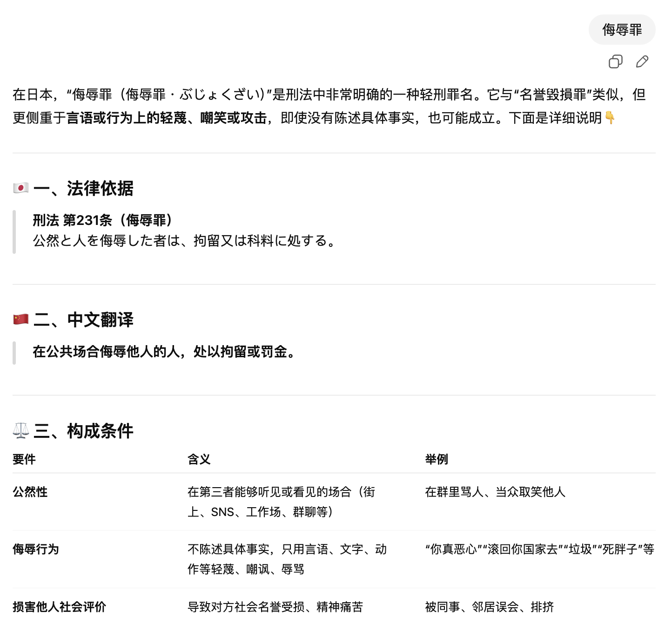Click the 含义 table column header
The width and height of the screenshot is (672, 625).
click(199, 459)
